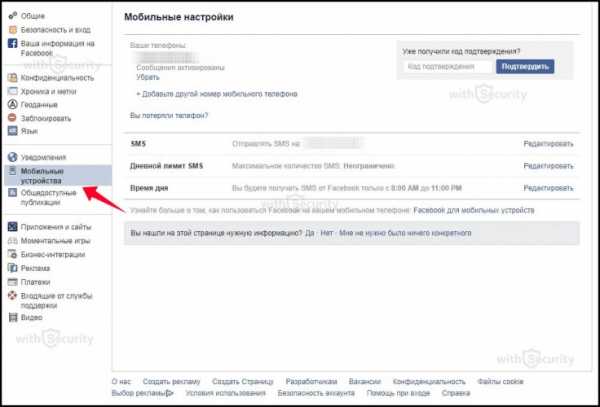Open Приложения и сайты settings
Viewport: 600px width, 407px height.
pyautogui.click(x=56, y=227)
